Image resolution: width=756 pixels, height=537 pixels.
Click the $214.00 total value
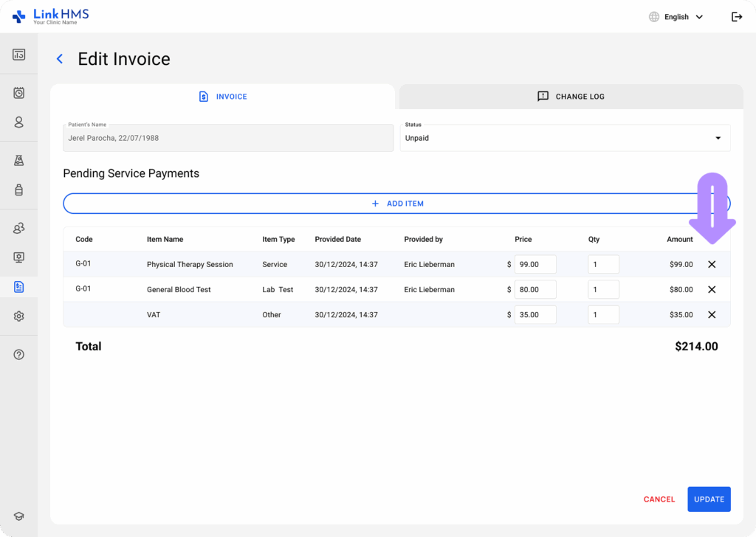[x=696, y=346]
